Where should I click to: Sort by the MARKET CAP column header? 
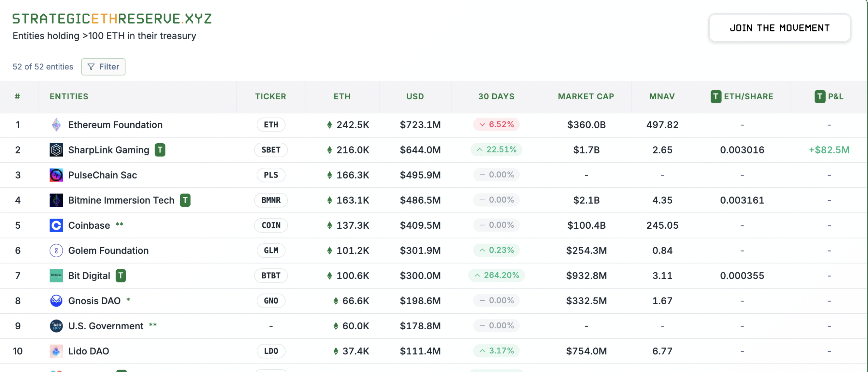(586, 97)
